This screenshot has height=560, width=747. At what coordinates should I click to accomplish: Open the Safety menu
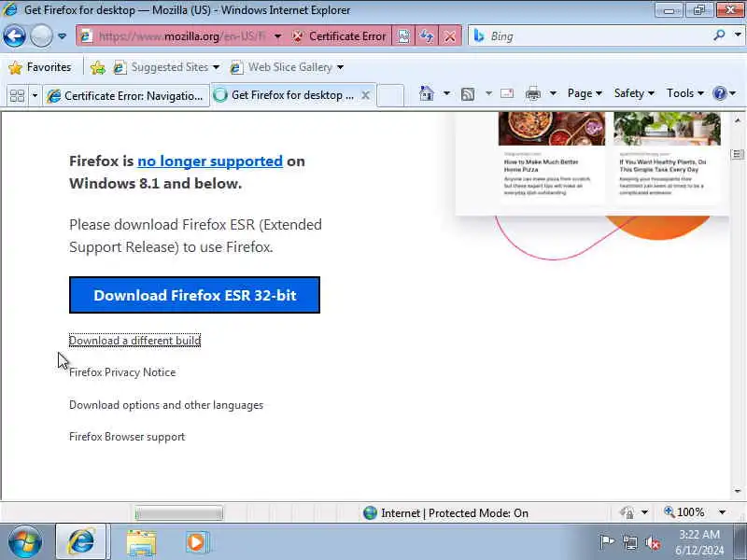click(634, 93)
